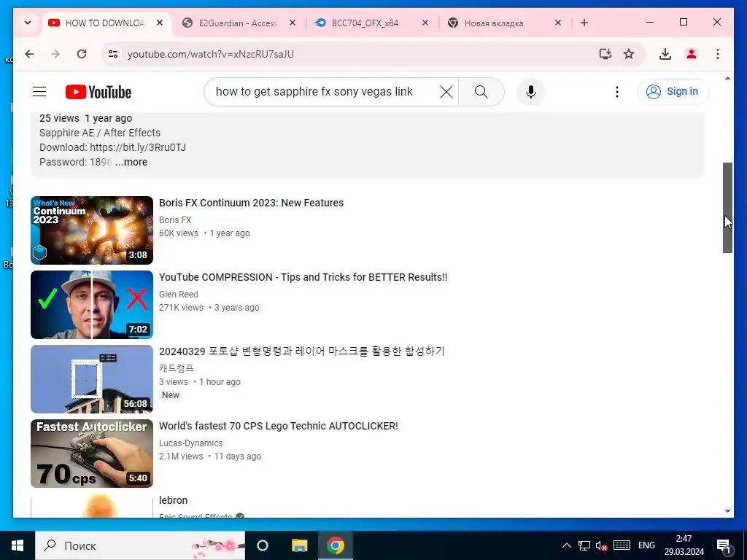The image size is (747, 560).
Task: Switch to the E2Guardian tab
Action: point(239,23)
